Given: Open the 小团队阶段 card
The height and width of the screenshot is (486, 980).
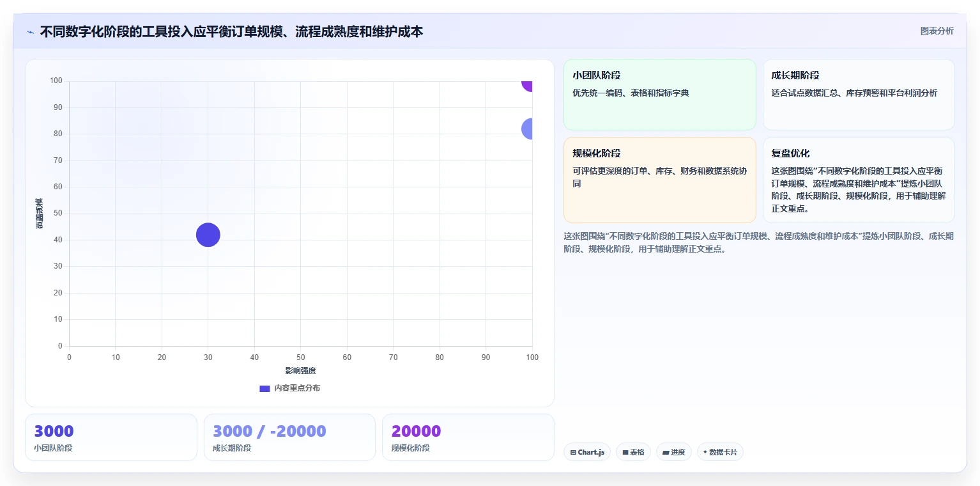Looking at the screenshot, I should point(660,95).
